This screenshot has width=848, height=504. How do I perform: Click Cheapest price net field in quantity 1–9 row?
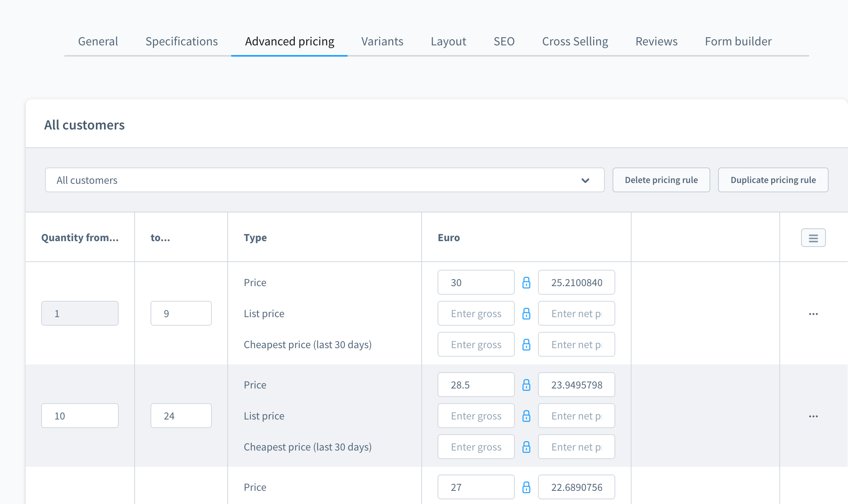tap(576, 344)
